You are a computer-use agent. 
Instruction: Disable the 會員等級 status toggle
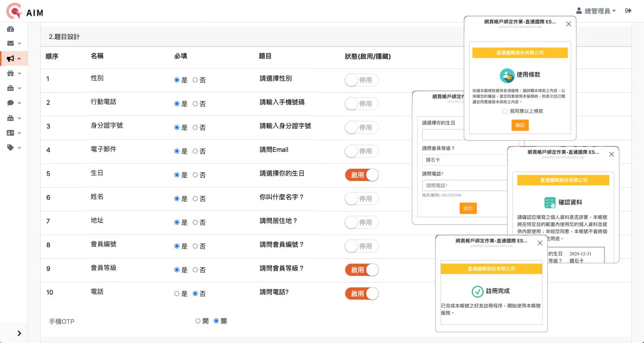362,270
